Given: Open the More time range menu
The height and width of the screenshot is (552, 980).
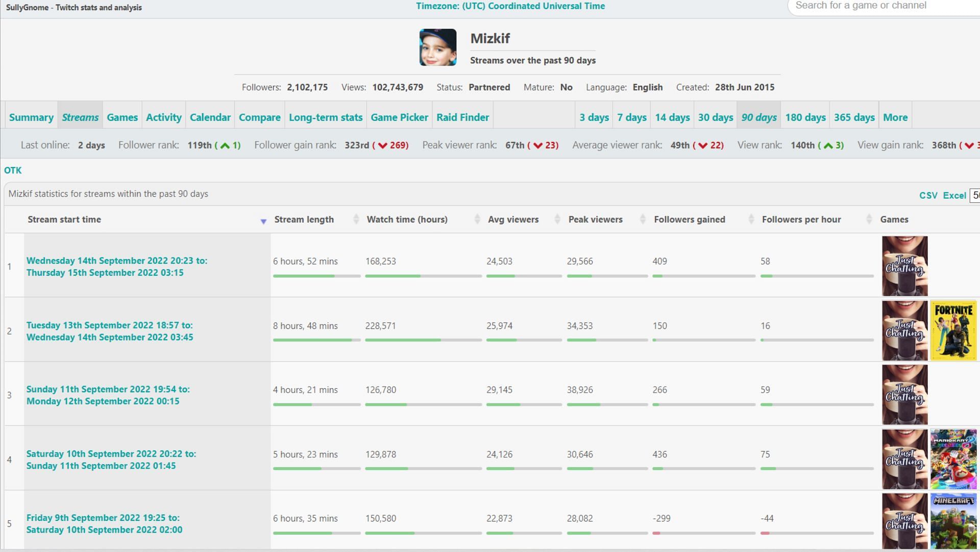Looking at the screenshot, I should [x=895, y=117].
